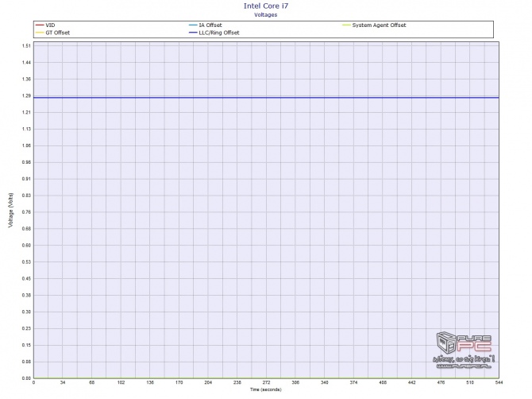532x399 pixels.
Task: Click the 34 x-axis tick label
Action: (63, 382)
